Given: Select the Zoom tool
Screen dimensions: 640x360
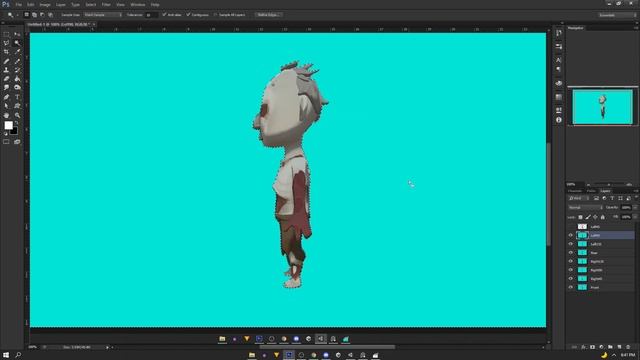Looking at the screenshot, I should point(17,116).
